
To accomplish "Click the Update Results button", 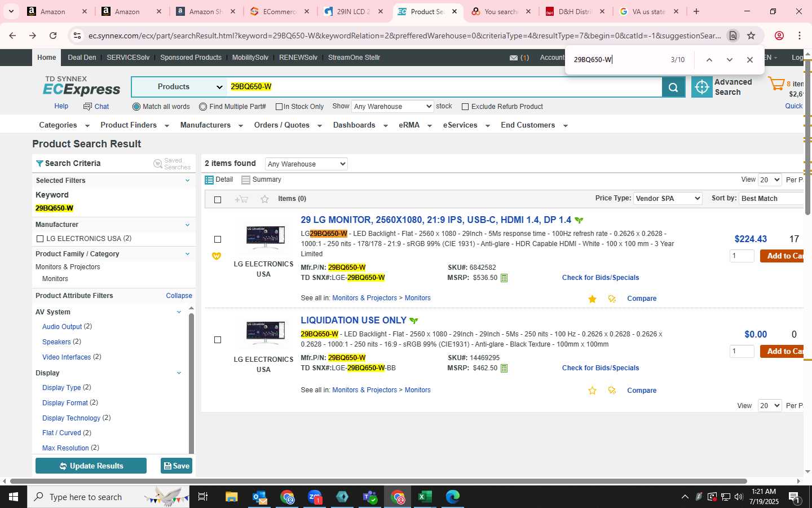I will [x=91, y=466].
